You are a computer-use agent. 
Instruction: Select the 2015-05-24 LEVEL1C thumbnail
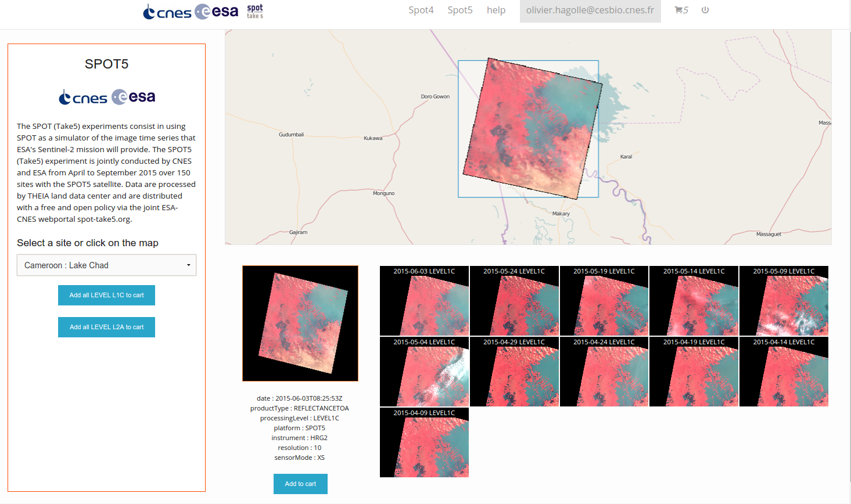click(x=514, y=301)
